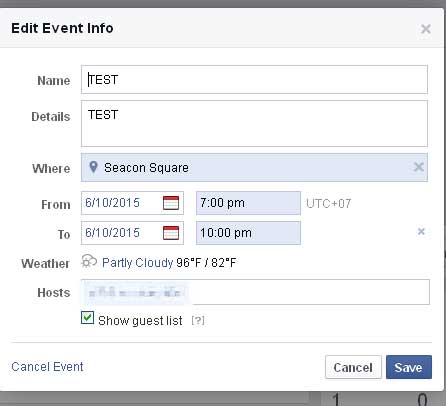The image size is (446, 406).
Task: Open the From date calendar icon
Action: pos(171,203)
